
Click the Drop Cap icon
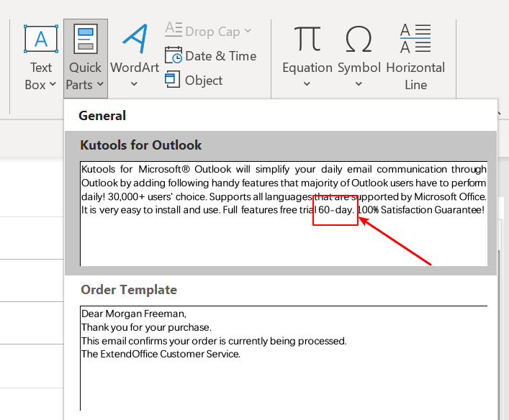[x=174, y=29]
